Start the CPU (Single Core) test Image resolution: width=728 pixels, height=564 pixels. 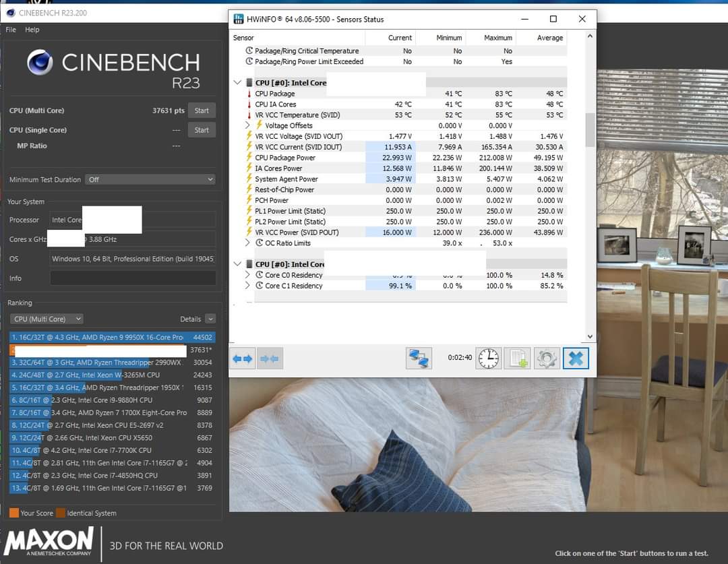tap(202, 130)
